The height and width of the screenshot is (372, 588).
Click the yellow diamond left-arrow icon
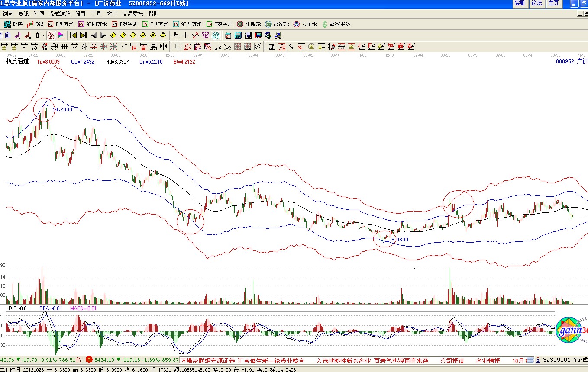[x=113, y=35]
